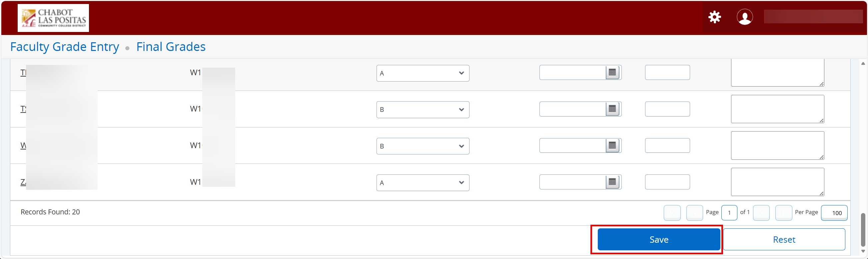Open the calendar picker in the top visible row
Viewport: 868px width, 259px height.
pos(612,73)
